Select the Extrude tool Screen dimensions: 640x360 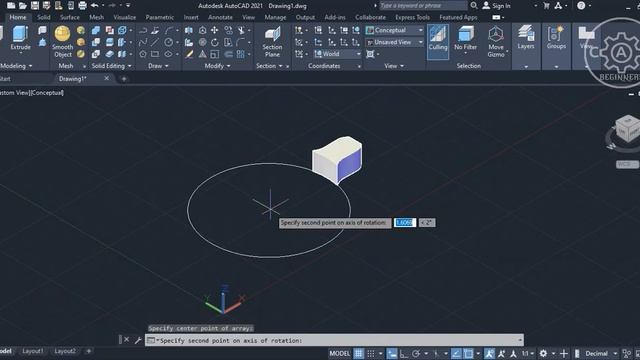click(20, 38)
